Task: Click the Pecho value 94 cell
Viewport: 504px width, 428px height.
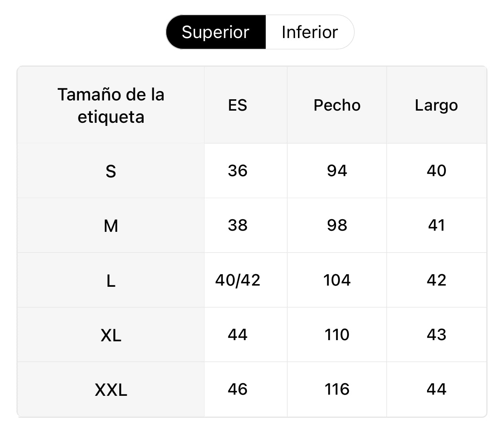Action: coord(337,171)
